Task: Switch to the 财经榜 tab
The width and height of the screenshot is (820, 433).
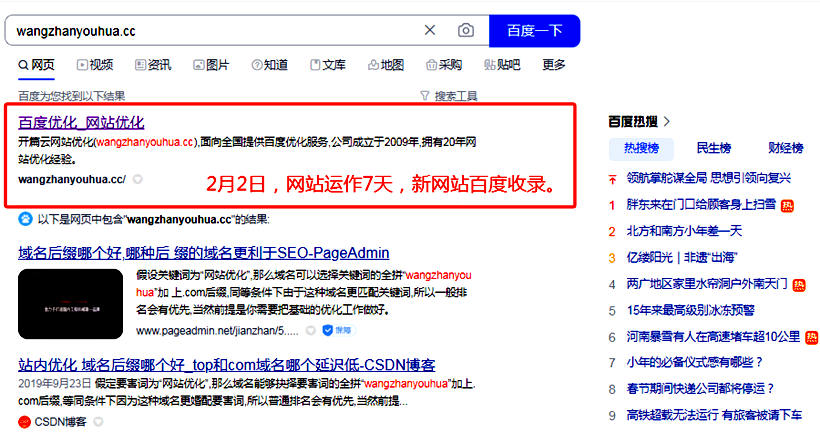Action: coord(785,149)
